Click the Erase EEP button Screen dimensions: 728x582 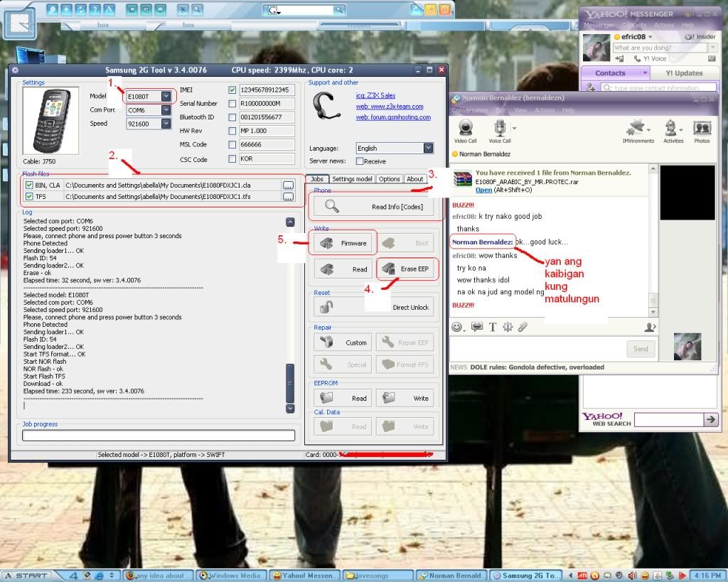click(x=407, y=269)
